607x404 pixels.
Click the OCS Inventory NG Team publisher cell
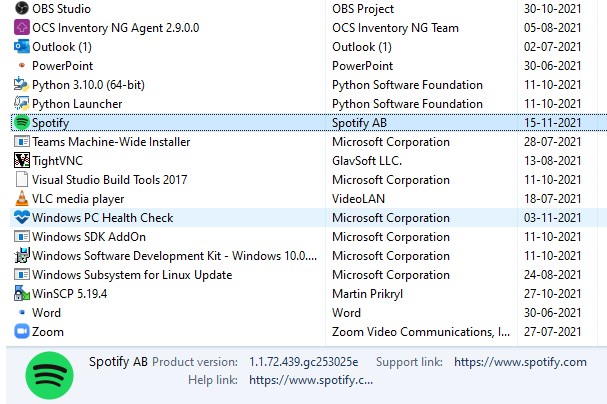click(395, 28)
